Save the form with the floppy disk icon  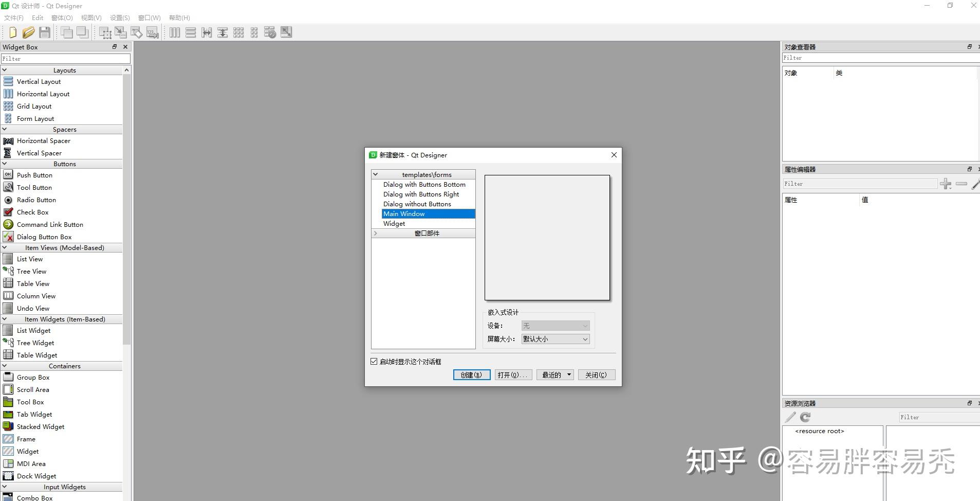click(x=45, y=32)
